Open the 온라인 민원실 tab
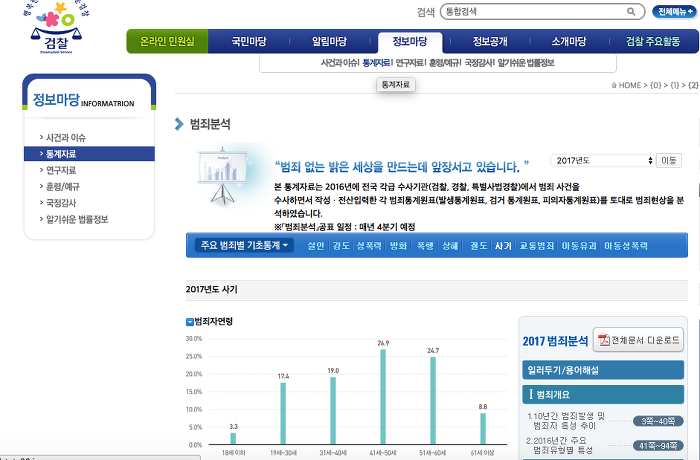Screen dimensions: 700x460 point(167,42)
